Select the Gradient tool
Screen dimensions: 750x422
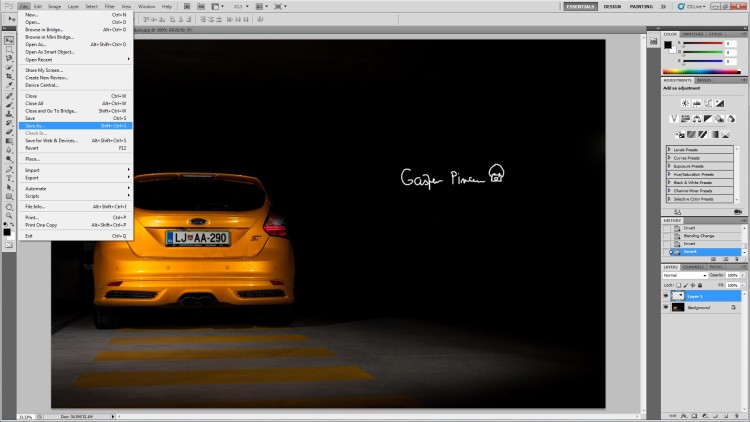click(9, 141)
